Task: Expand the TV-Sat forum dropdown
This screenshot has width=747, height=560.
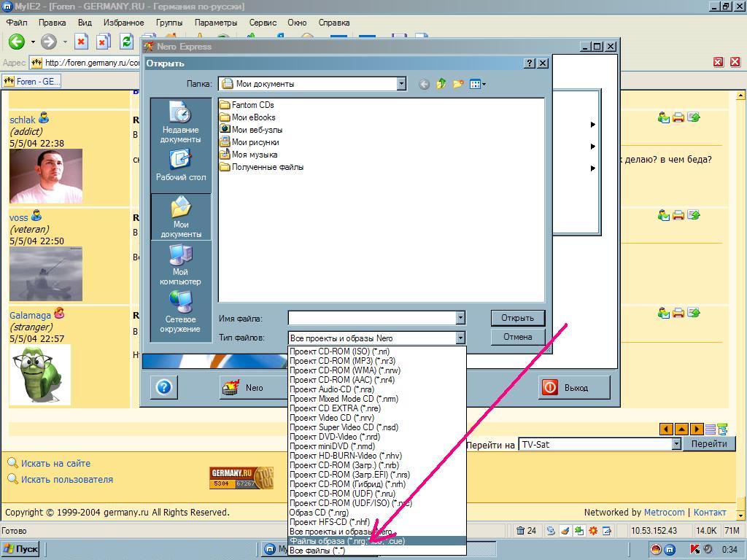Action: point(676,444)
